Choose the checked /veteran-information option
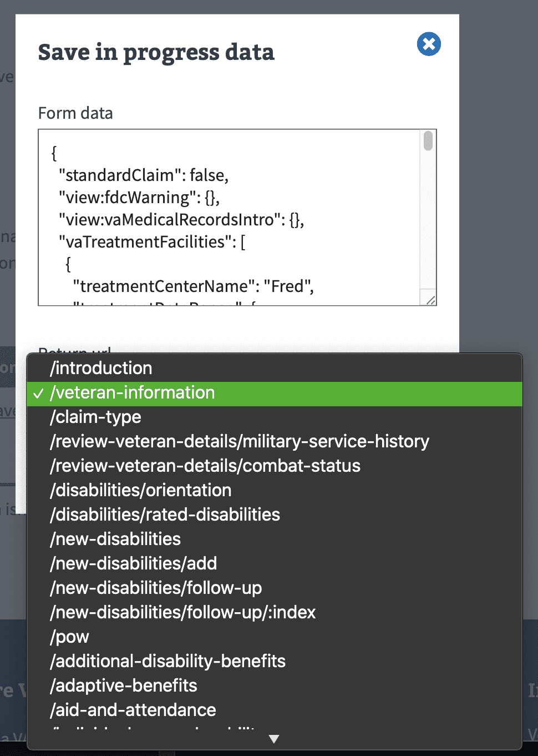538x756 pixels. coord(132,393)
